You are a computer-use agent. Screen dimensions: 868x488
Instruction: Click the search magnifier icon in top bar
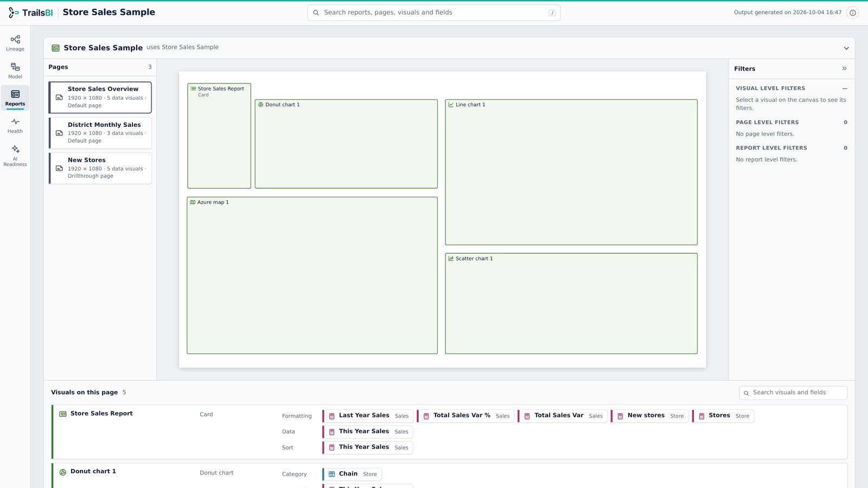316,12
